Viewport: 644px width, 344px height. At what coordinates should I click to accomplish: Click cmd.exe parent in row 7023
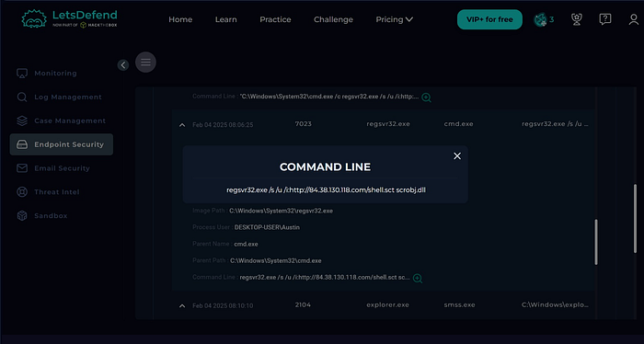459,124
